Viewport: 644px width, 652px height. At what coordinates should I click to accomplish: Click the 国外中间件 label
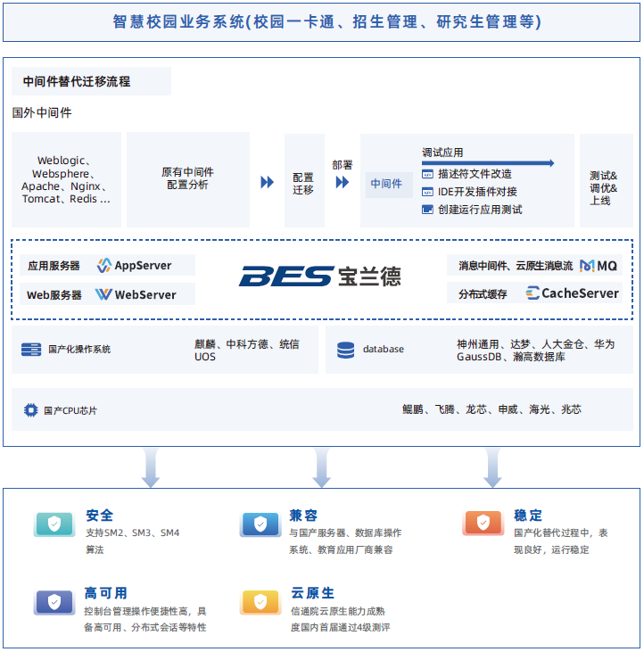(42, 112)
